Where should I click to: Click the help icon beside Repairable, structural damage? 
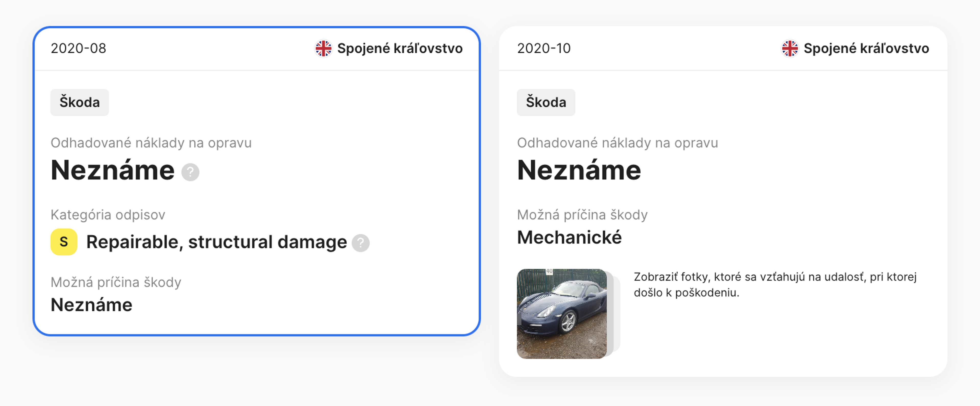[361, 242]
